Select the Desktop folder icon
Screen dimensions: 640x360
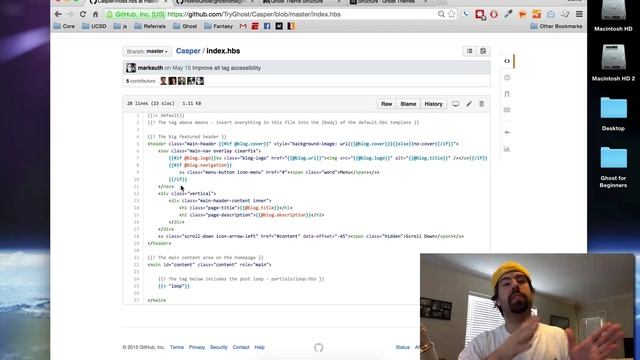pos(613,114)
